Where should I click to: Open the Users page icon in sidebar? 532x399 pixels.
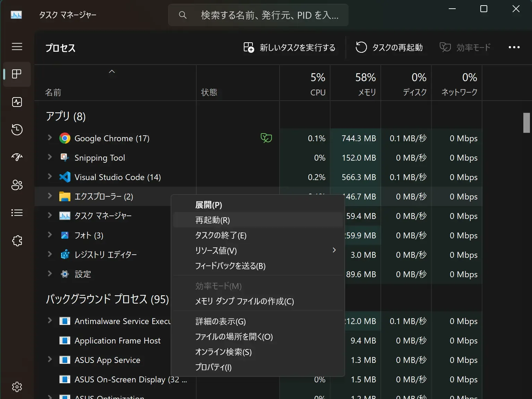[17, 185]
